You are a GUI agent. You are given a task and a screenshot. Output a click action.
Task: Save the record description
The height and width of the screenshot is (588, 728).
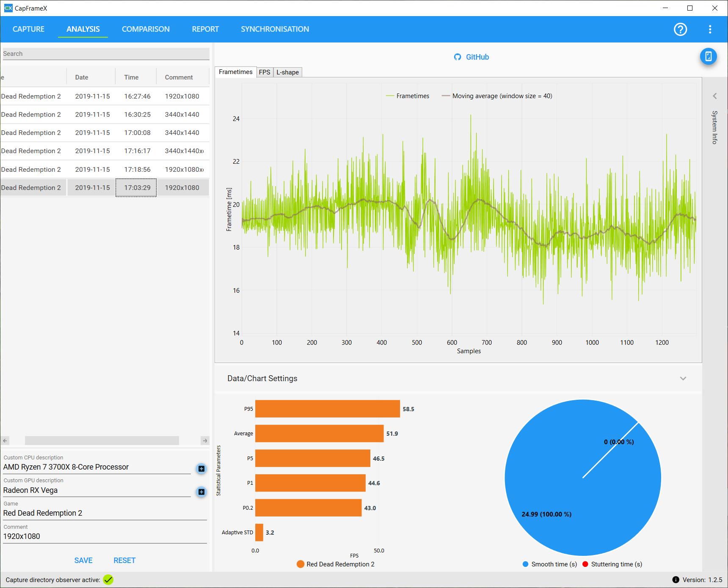coord(83,561)
